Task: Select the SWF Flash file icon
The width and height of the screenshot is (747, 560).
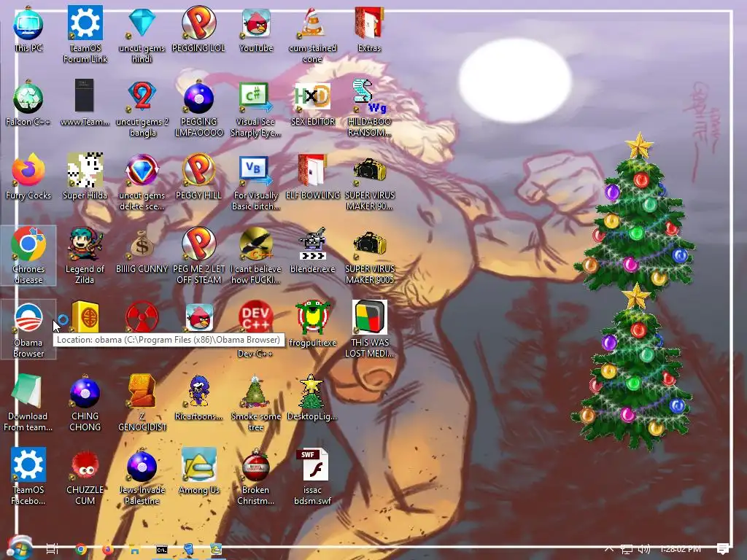Action: [x=312, y=476]
